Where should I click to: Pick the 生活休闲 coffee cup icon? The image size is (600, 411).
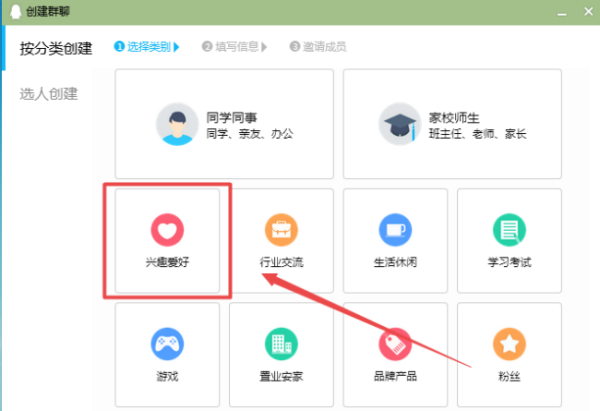[395, 230]
